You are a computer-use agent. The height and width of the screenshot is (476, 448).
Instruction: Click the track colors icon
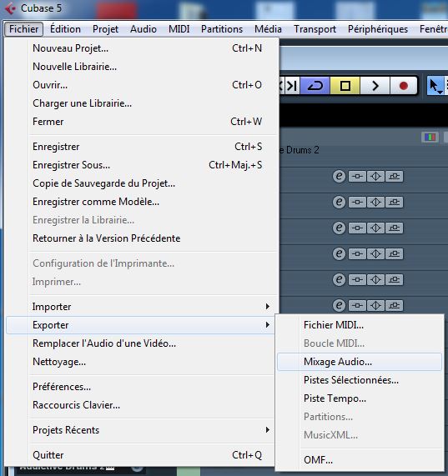[430, 138]
